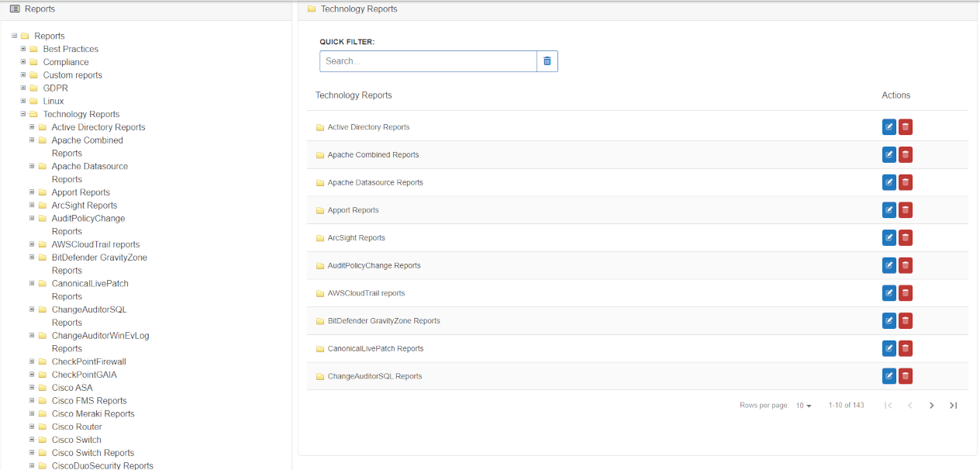Edit ArcSight Reports in the table
The height and width of the screenshot is (470, 980).
889,237
